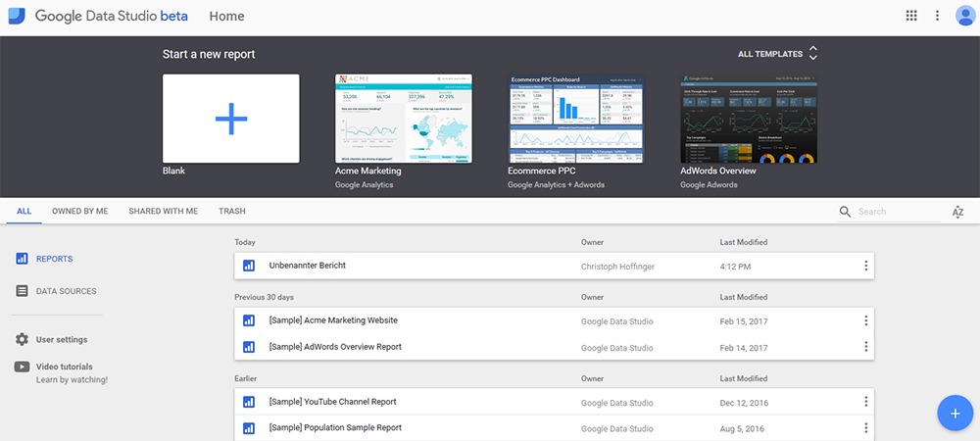The width and height of the screenshot is (980, 441).
Task: Click report icon beside Population Sample Report
Action: coord(249,428)
